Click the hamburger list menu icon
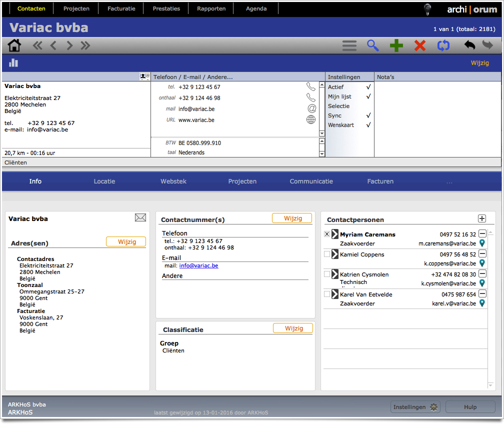The image size is (504, 424). [x=349, y=45]
